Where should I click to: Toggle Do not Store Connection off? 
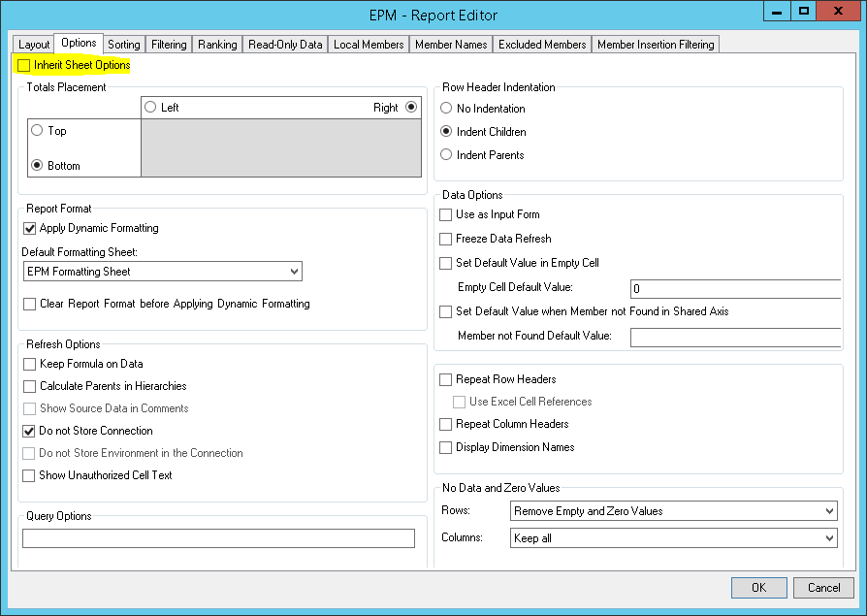click(29, 431)
